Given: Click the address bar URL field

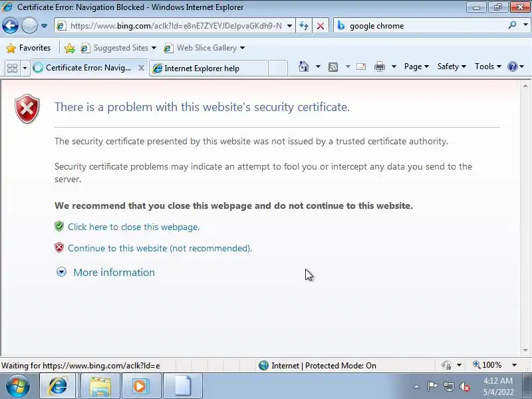Looking at the screenshot, I should click(x=172, y=26).
